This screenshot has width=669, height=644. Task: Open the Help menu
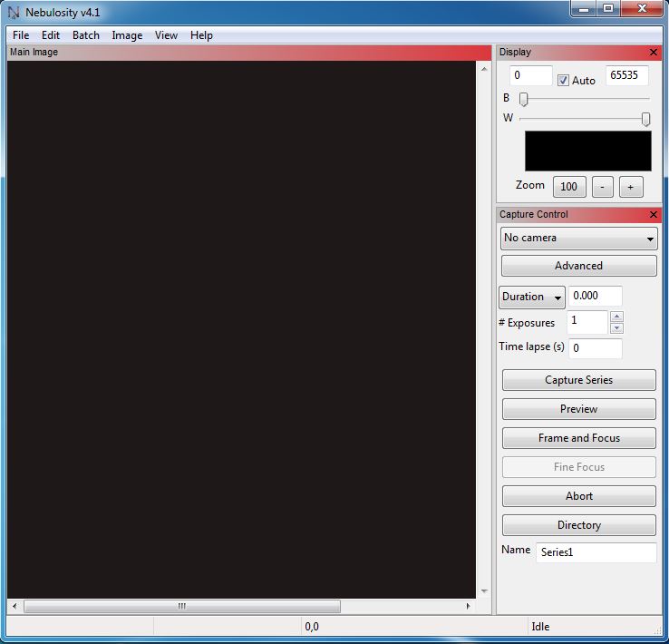[201, 35]
